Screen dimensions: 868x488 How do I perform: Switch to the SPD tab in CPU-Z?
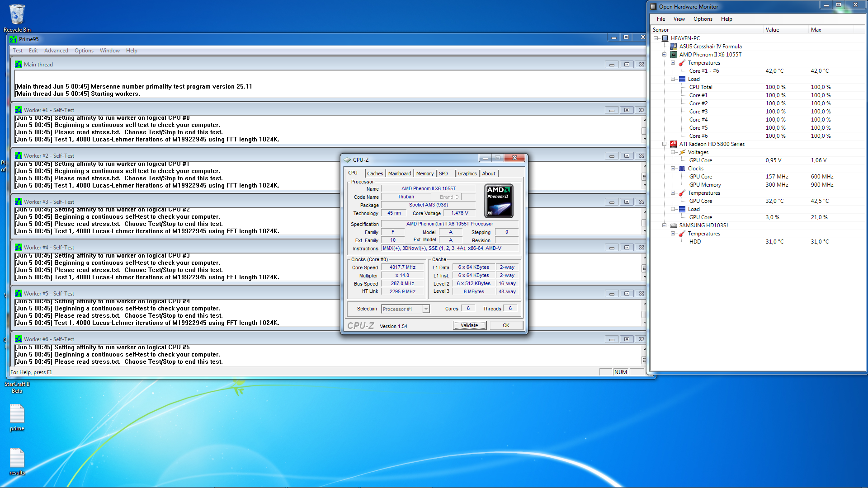pyautogui.click(x=443, y=174)
